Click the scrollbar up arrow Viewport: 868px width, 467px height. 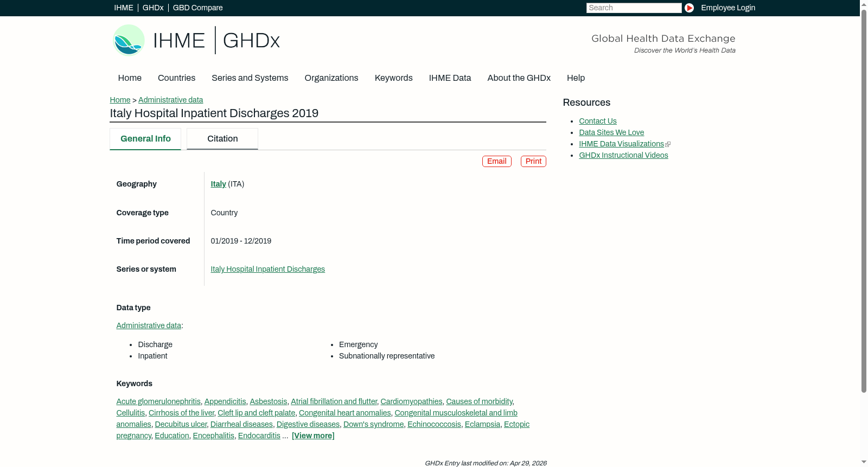click(x=864, y=4)
